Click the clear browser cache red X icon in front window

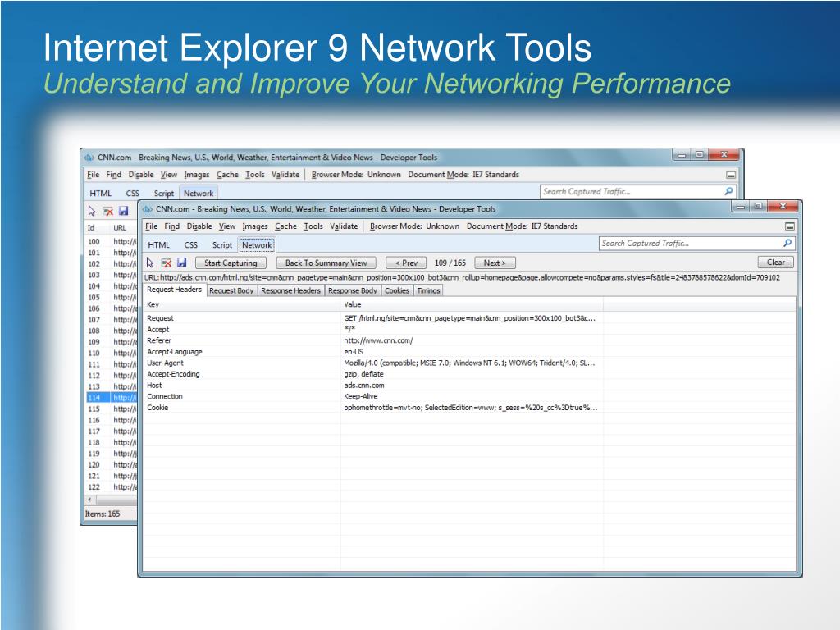tap(166, 262)
